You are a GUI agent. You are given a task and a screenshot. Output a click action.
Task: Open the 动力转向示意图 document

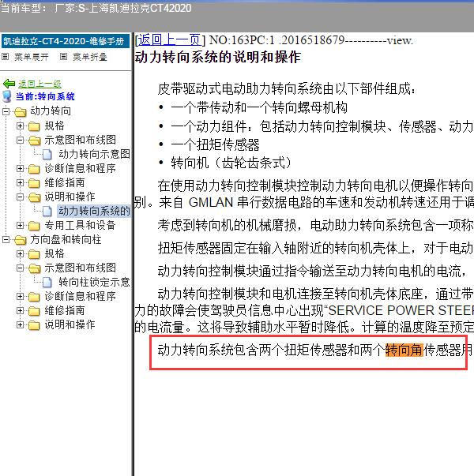(95, 154)
